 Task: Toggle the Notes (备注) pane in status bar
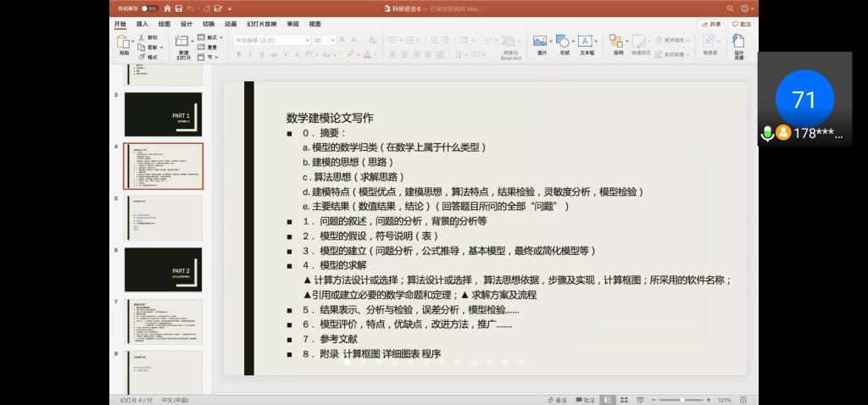(x=557, y=399)
